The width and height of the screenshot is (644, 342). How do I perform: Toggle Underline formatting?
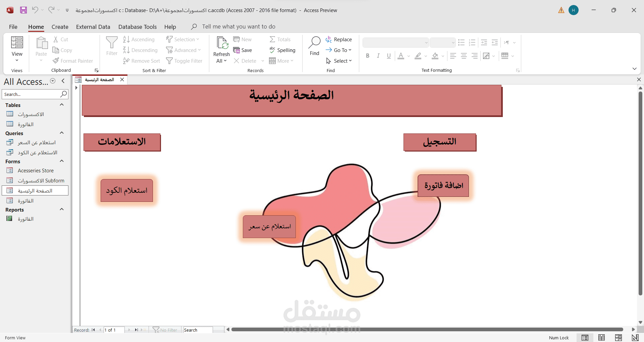click(389, 56)
